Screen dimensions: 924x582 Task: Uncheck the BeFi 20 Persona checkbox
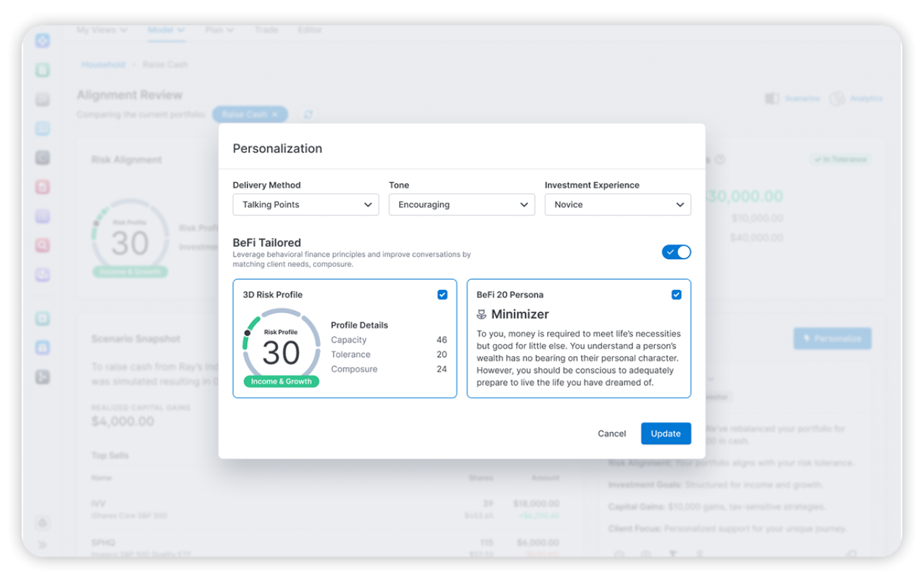[676, 294]
